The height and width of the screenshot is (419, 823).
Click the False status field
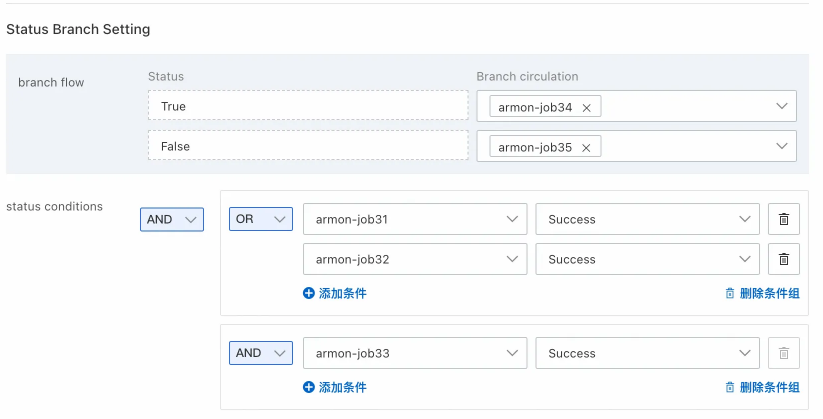coord(307,146)
